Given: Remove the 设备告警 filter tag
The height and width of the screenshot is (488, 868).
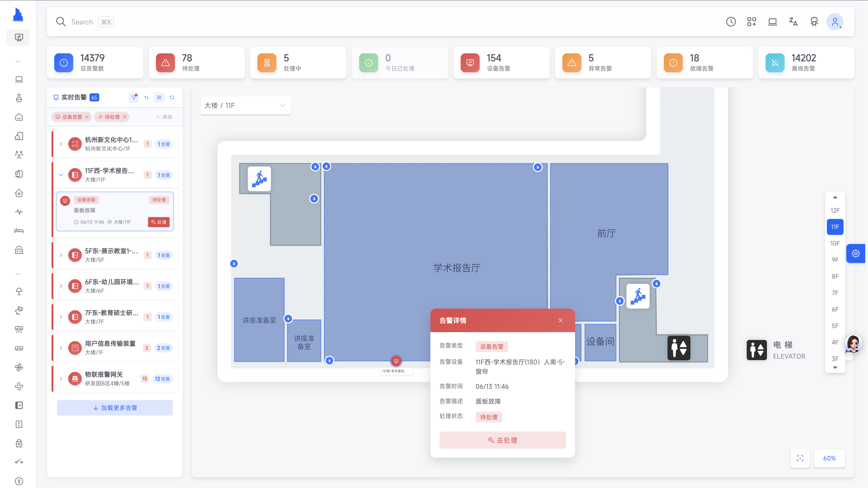Looking at the screenshot, I should (87, 117).
